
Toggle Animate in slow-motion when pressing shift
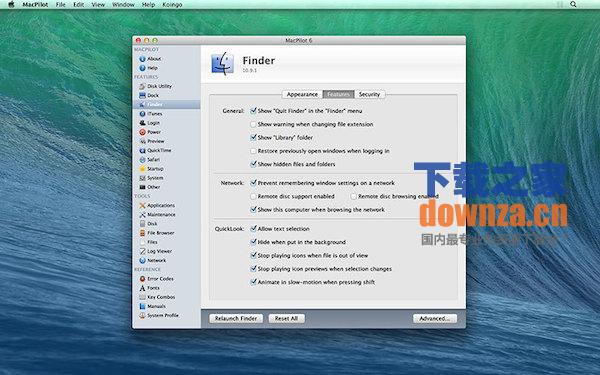253,282
